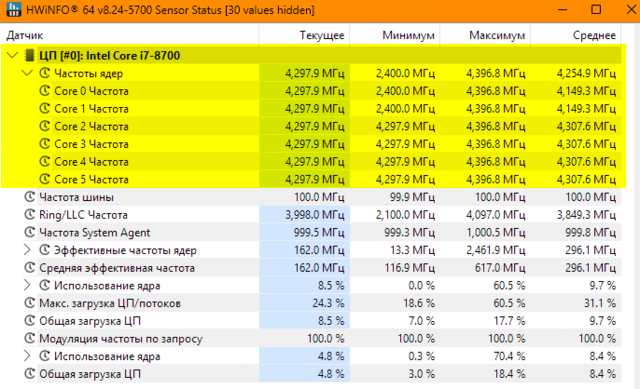This screenshot has height=389, width=640.
Task: Click the clock icon of Общая загрузка ЦП 4.8 % row
Action: click(x=29, y=373)
